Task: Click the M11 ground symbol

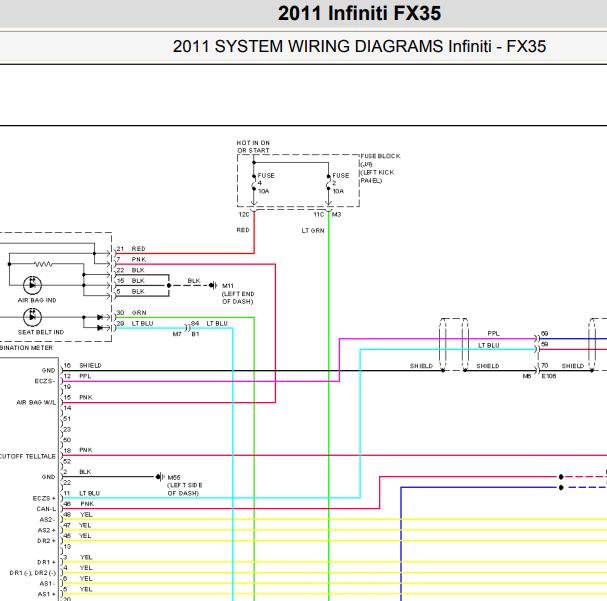Action: (x=213, y=285)
